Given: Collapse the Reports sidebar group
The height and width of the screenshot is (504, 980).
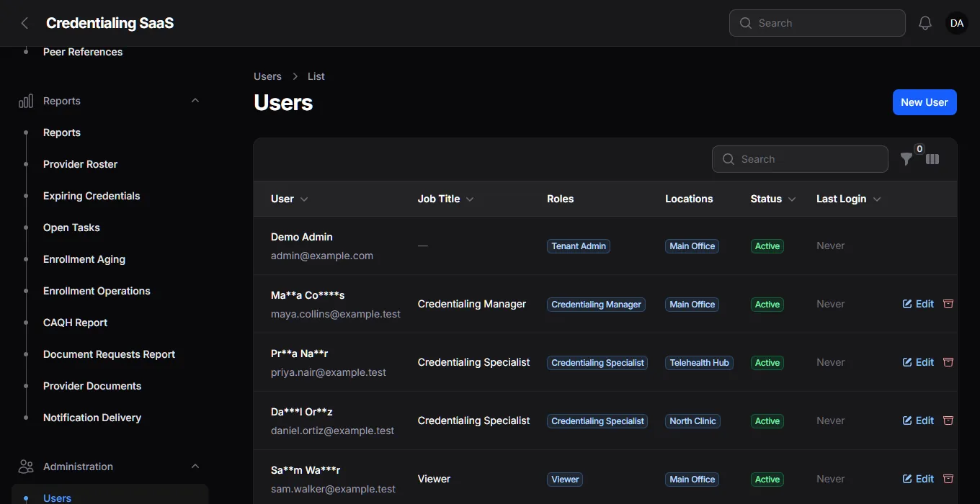Looking at the screenshot, I should pyautogui.click(x=195, y=101).
